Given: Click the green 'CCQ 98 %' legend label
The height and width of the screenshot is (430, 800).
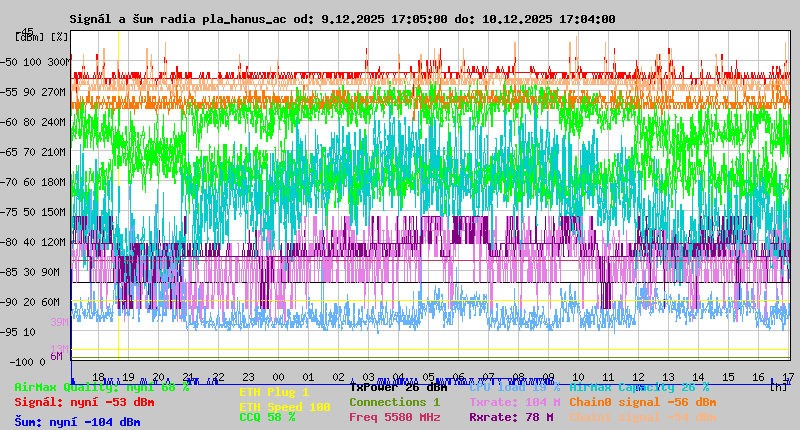Looking at the screenshot, I should click(267, 417).
